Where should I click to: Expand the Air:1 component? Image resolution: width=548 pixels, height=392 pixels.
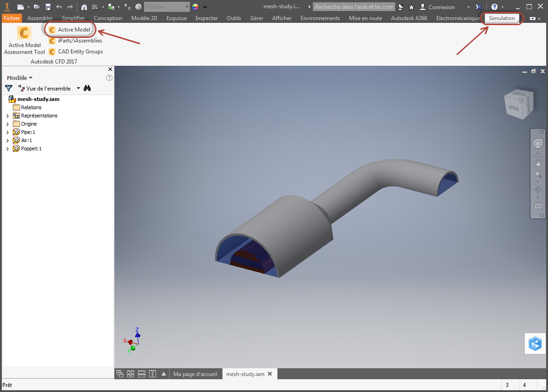coord(8,140)
